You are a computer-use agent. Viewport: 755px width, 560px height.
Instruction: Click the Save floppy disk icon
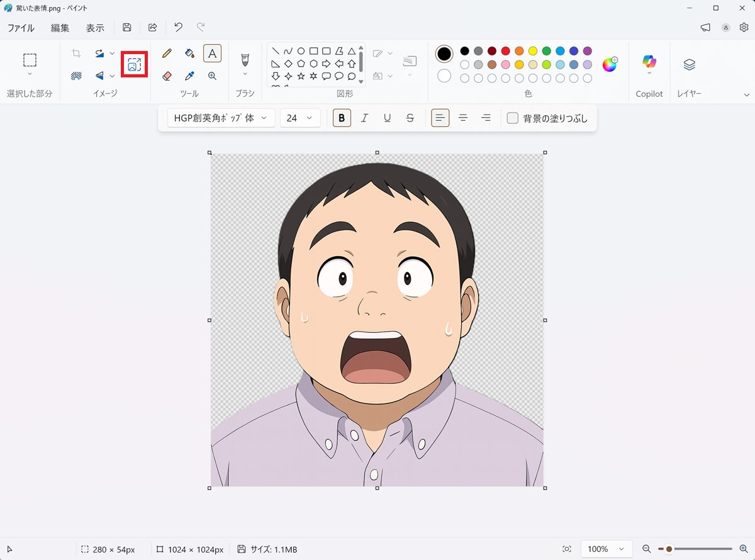[x=127, y=28]
